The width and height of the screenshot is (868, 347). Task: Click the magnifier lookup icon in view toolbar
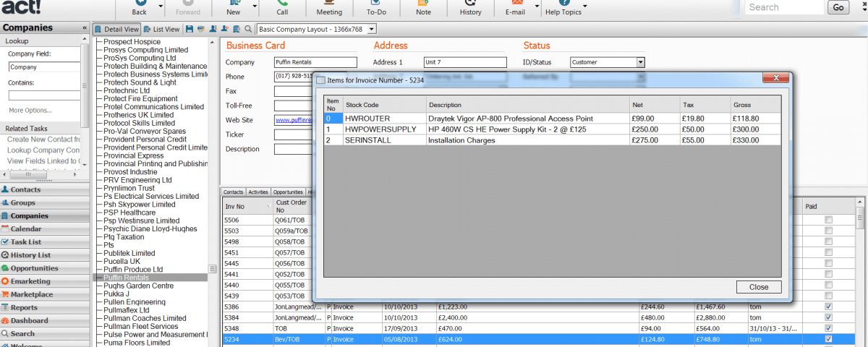pos(248,29)
